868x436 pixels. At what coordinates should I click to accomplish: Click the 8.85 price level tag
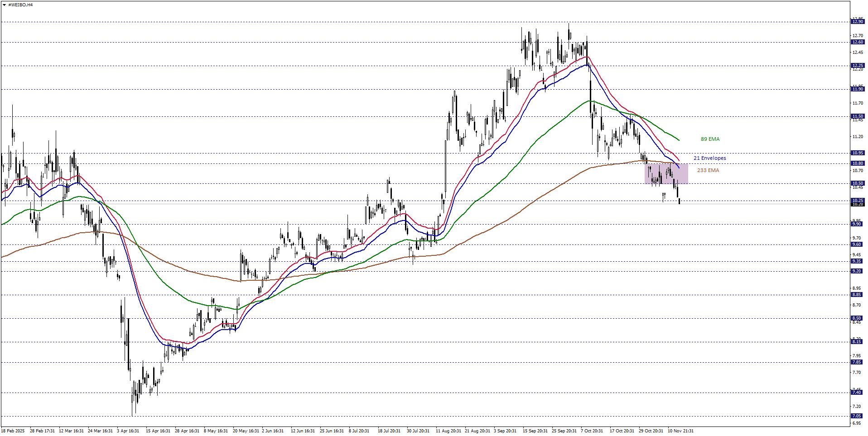tap(857, 295)
